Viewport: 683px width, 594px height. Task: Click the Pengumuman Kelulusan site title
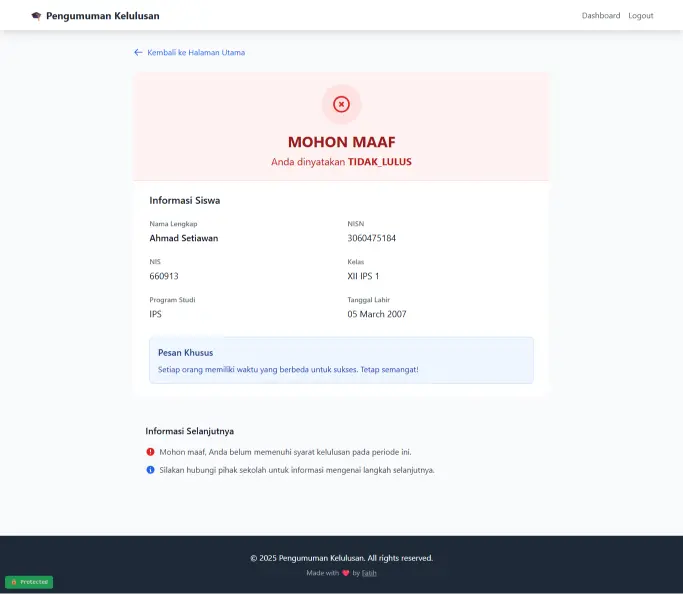coord(102,16)
